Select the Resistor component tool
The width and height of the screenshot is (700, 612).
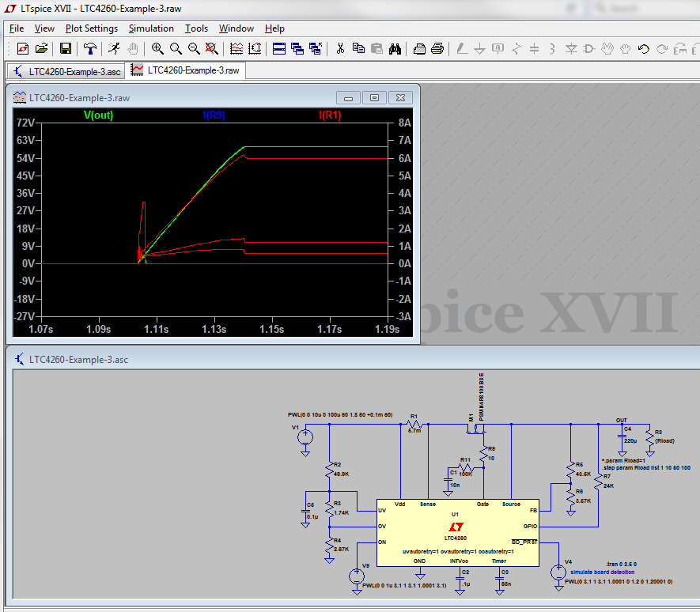click(x=516, y=48)
